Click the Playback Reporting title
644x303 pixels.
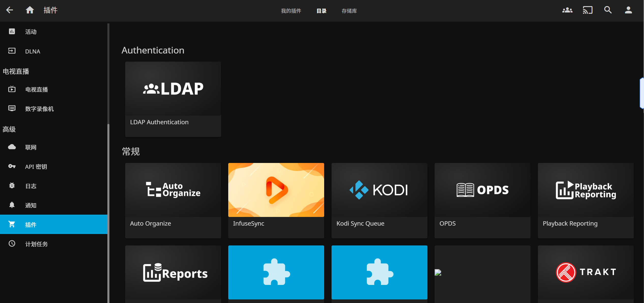[570, 224]
